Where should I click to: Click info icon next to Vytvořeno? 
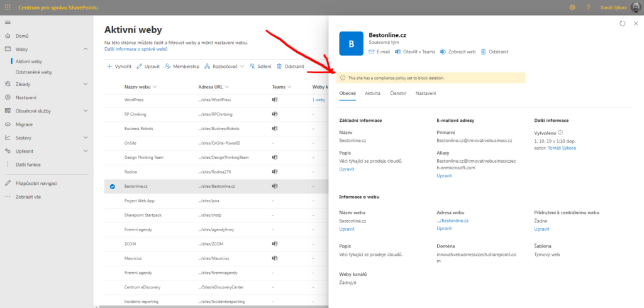coord(560,133)
